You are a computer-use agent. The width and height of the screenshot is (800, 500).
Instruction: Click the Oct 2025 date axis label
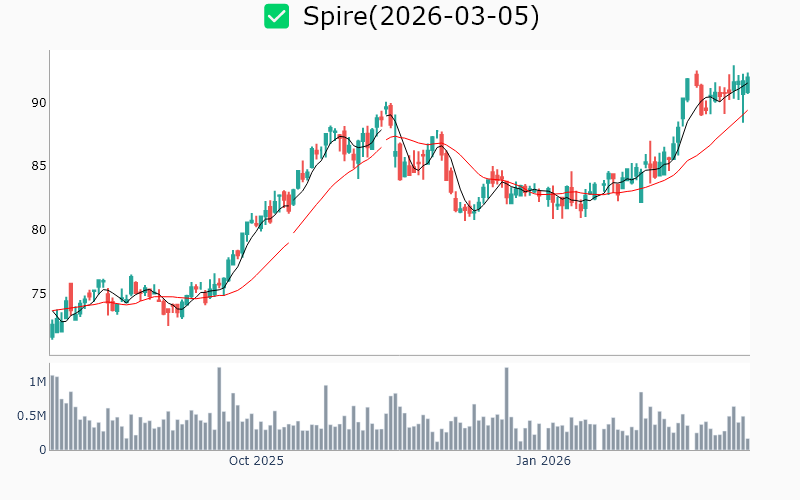(x=256, y=461)
